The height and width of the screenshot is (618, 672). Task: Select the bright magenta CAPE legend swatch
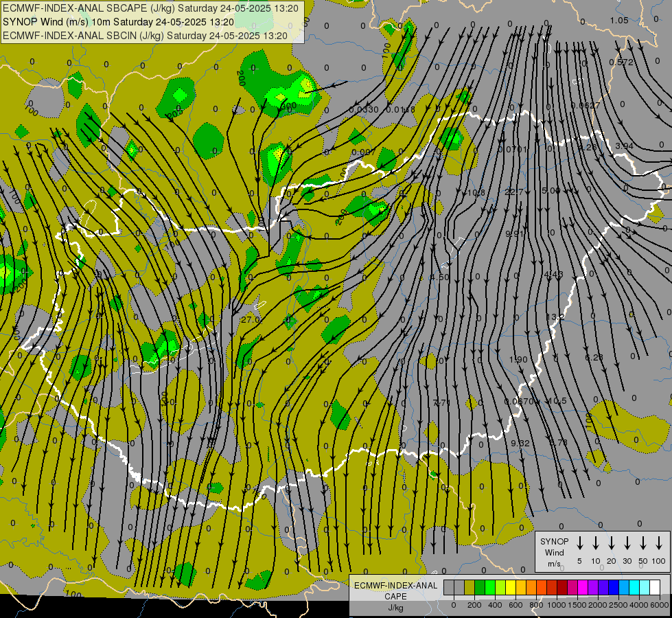coord(583,587)
